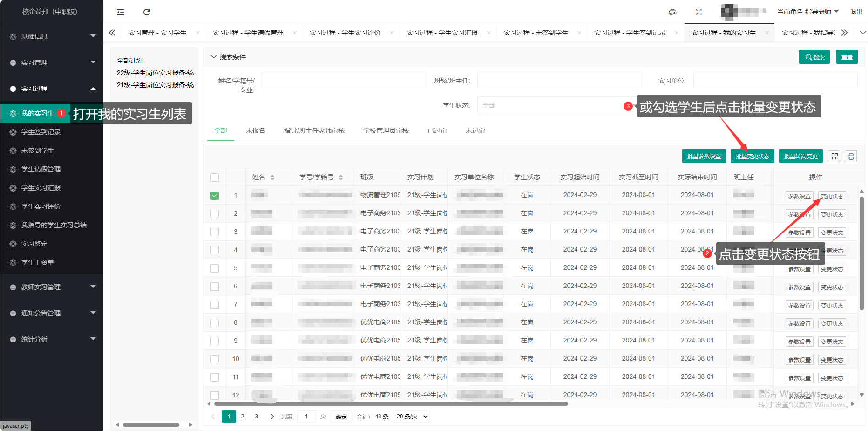Tick the checkbox for row 3
This screenshot has width=868, height=431.
tap(215, 232)
